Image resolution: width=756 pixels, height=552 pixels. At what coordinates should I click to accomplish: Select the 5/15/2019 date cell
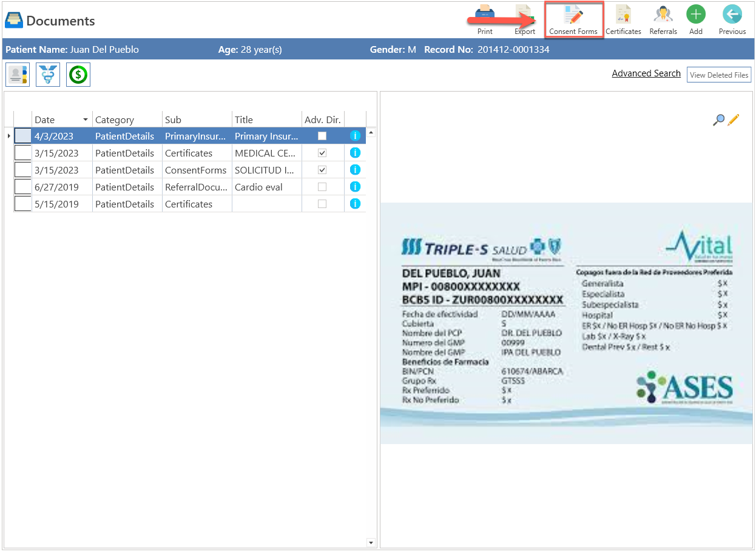62,204
